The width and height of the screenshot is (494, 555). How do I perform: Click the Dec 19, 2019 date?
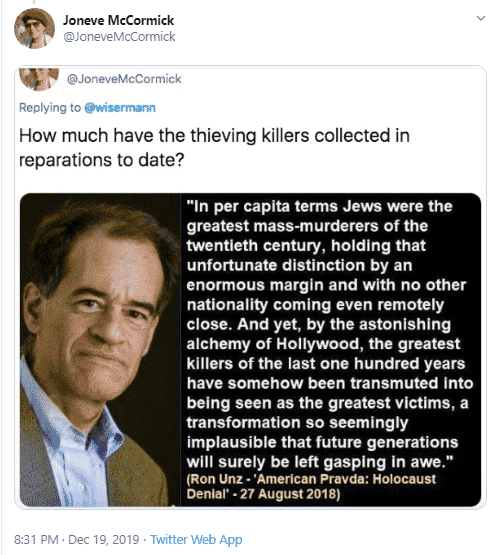(103, 539)
